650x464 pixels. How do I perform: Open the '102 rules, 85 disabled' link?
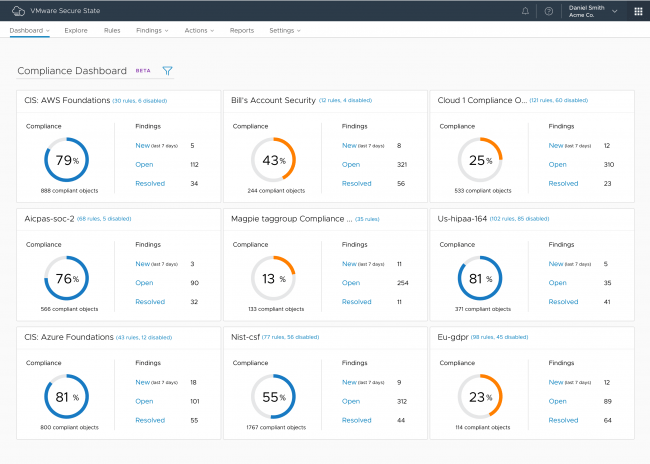point(519,219)
